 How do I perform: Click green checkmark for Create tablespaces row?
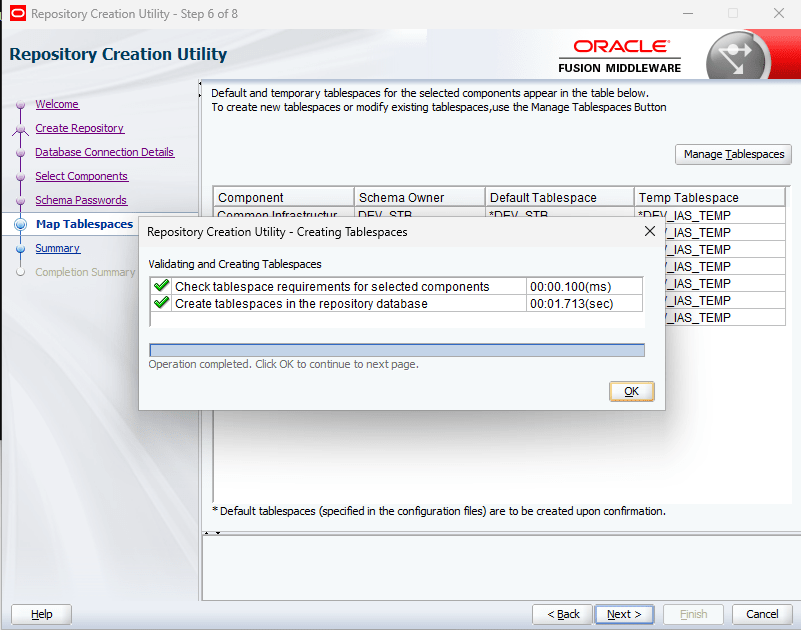pyautogui.click(x=161, y=302)
